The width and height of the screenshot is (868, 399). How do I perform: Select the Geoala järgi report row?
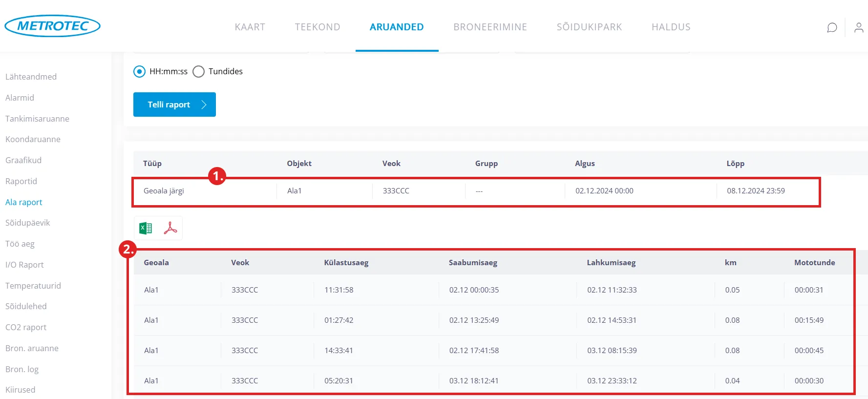[164, 191]
